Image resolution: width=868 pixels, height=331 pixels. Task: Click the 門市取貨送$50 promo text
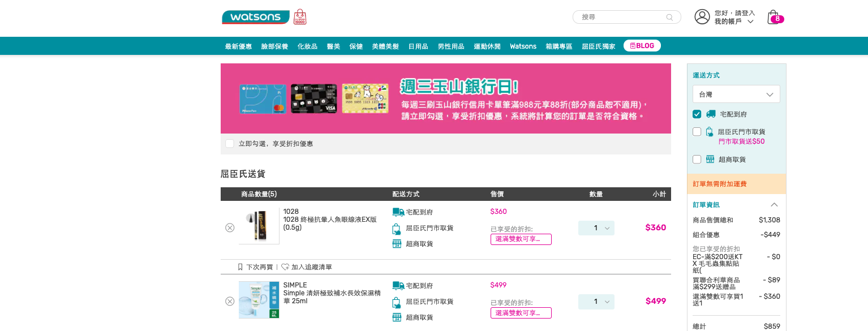(x=742, y=141)
